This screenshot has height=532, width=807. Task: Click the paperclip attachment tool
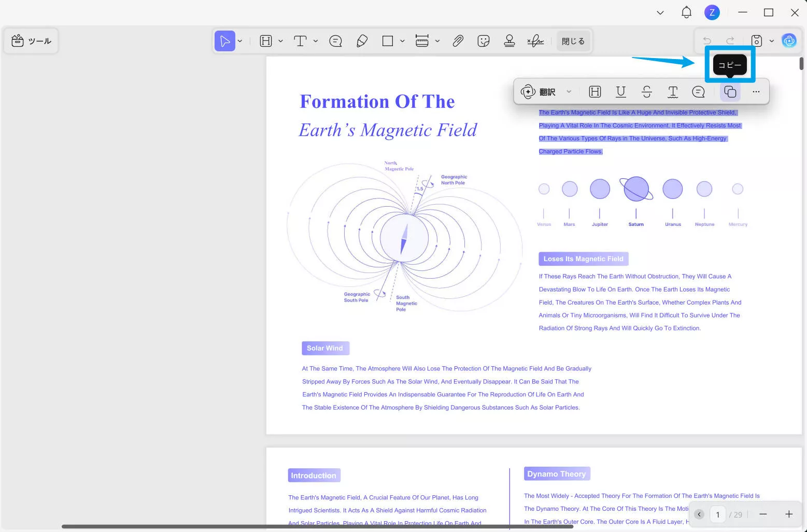[458, 41]
